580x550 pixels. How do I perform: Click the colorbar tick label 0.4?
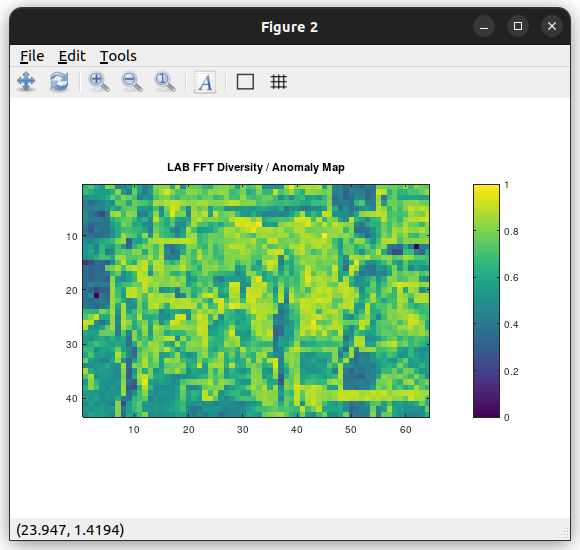click(x=511, y=325)
